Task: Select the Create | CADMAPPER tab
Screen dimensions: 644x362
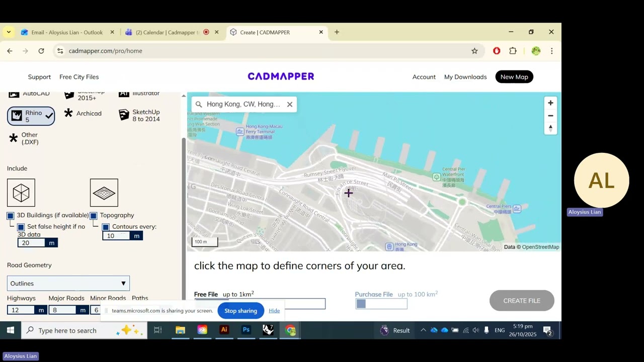Action: click(277, 32)
